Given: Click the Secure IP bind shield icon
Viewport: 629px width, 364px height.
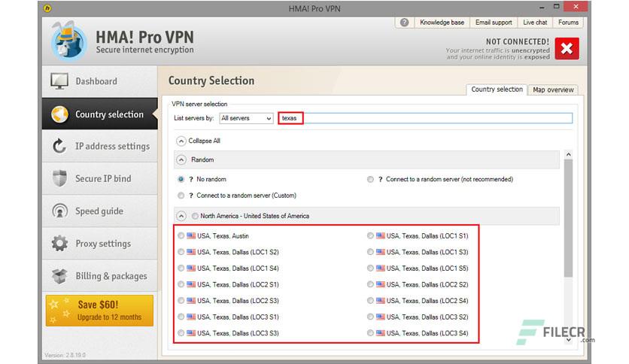Looking at the screenshot, I should click(x=59, y=178).
